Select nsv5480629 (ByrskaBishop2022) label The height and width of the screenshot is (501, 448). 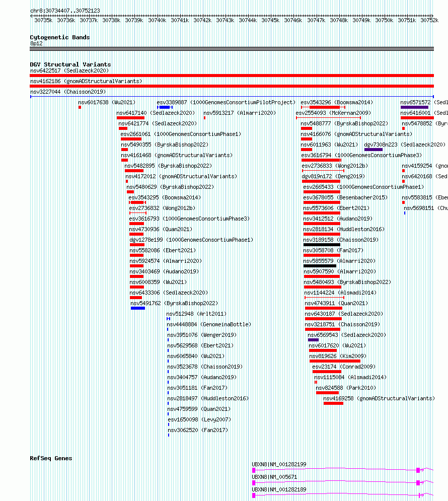[x=170, y=187]
